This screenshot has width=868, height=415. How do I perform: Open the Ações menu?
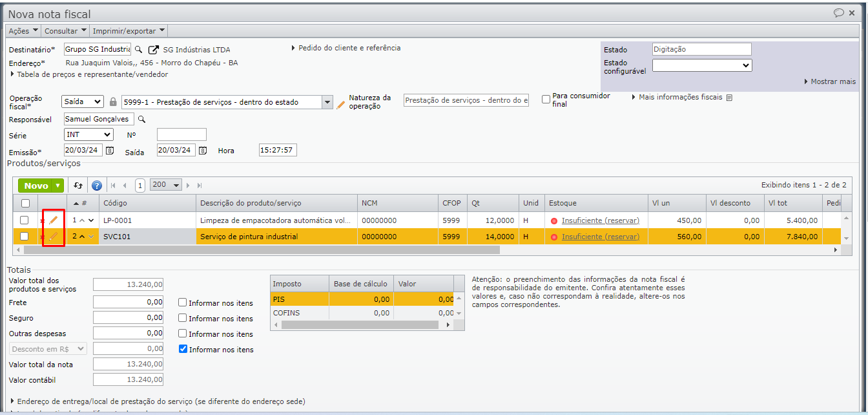[x=23, y=30]
